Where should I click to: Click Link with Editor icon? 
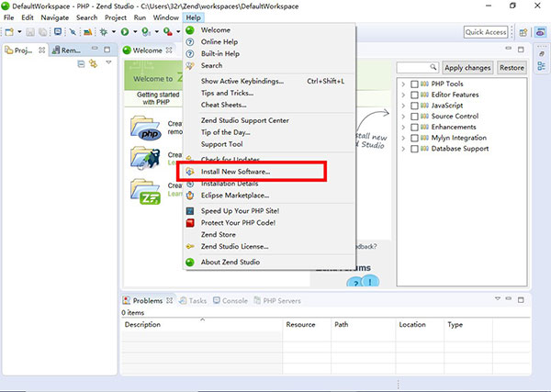pyautogui.click(x=94, y=64)
